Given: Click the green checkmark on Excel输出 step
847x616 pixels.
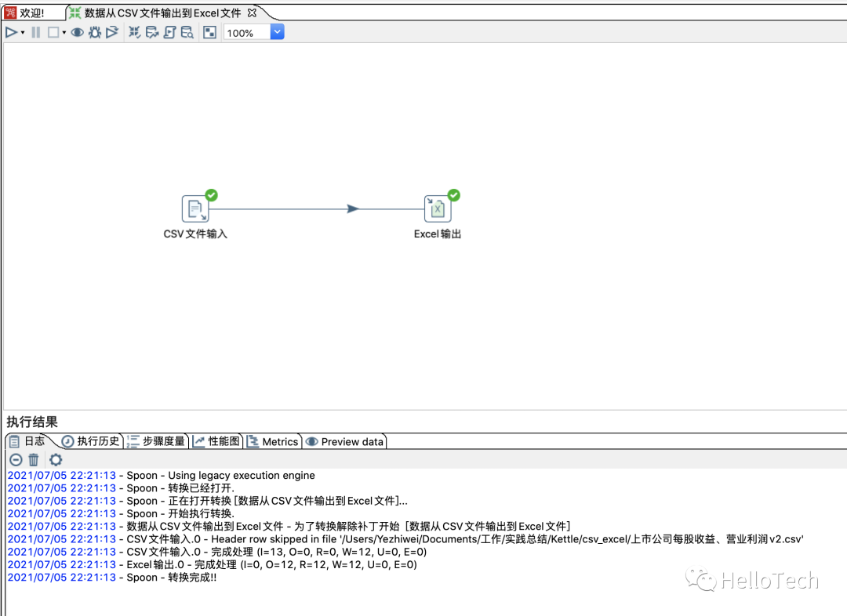Looking at the screenshot, I should [454, 195].
